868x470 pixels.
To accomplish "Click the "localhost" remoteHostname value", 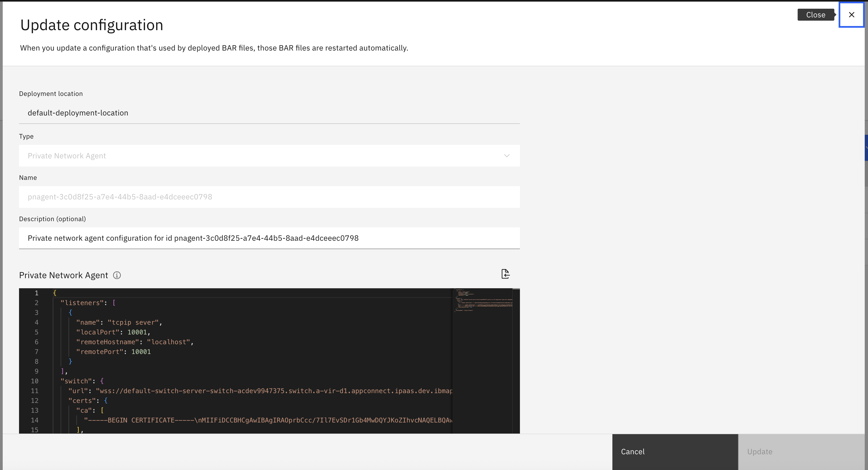I will click(168, 342).
